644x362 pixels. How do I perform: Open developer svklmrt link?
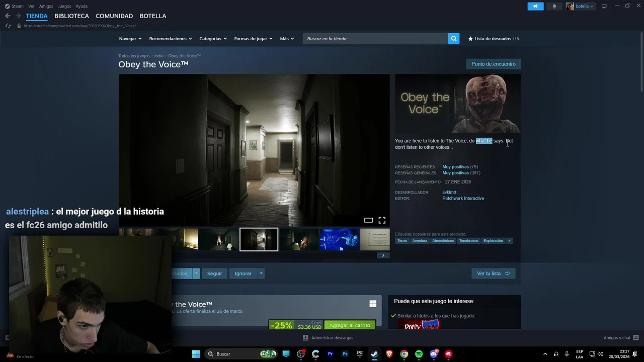[x=449, y=192]
